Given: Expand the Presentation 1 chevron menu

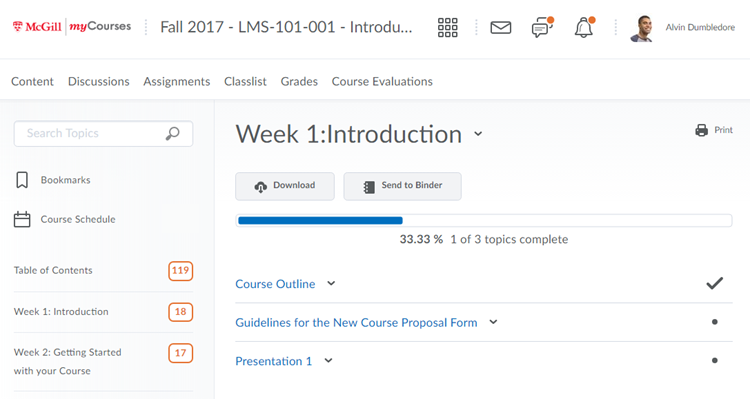Looking at the screenshot, I should click(328, 361).
